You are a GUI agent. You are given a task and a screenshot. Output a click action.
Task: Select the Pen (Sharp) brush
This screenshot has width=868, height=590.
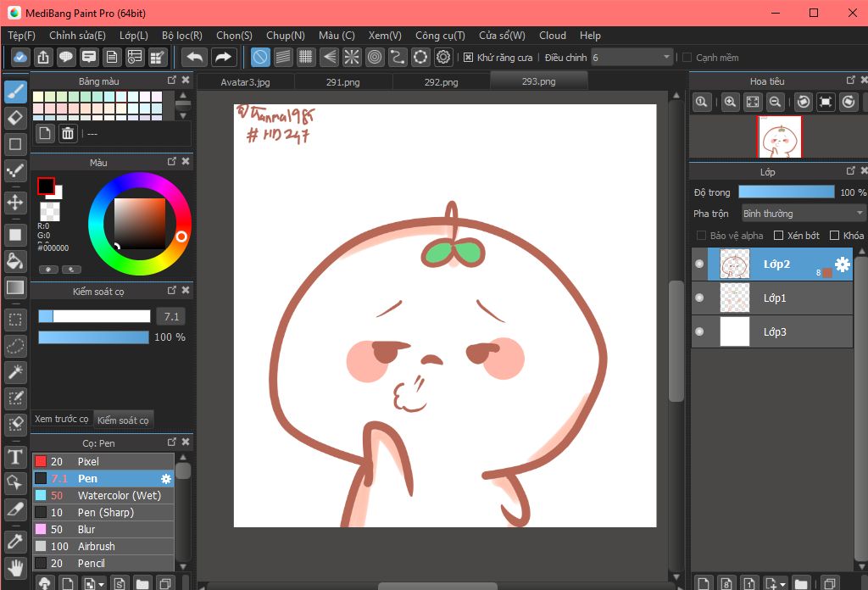coord(103,513)
